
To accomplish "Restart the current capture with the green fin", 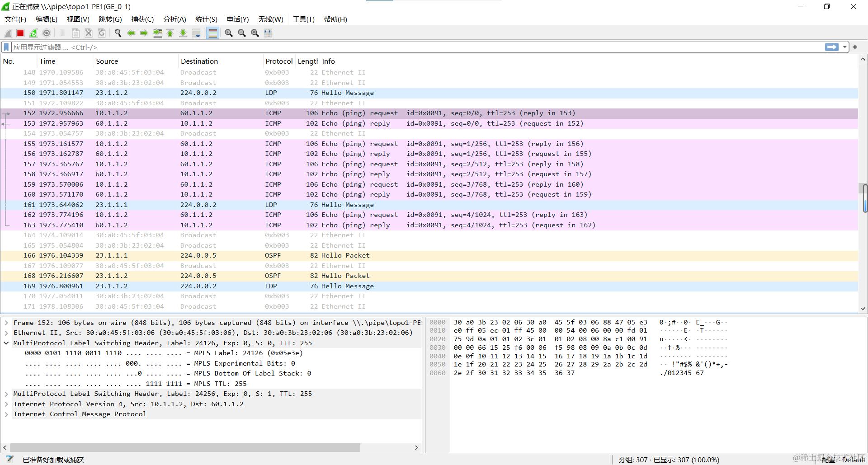I will pos(33,33).
